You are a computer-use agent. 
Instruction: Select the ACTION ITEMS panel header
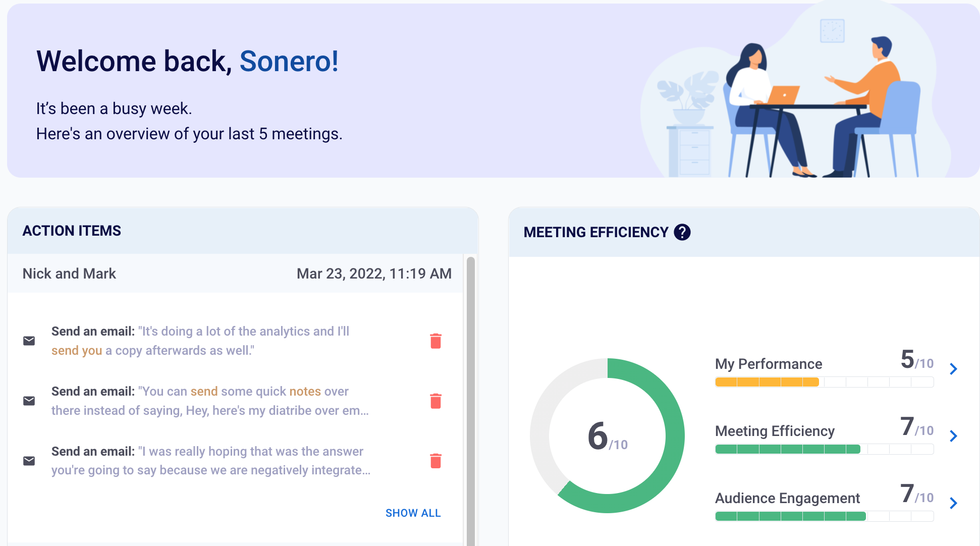pyautogui.click(x=72, y=231)
